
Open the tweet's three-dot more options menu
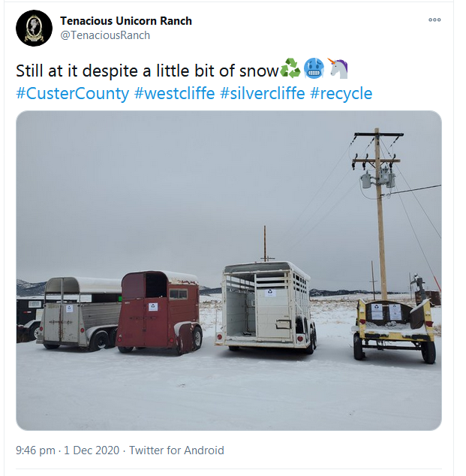coord(434,20)
